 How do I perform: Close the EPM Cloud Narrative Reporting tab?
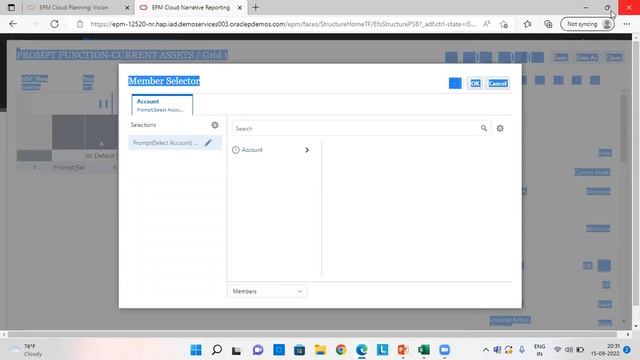coord(240,7)
